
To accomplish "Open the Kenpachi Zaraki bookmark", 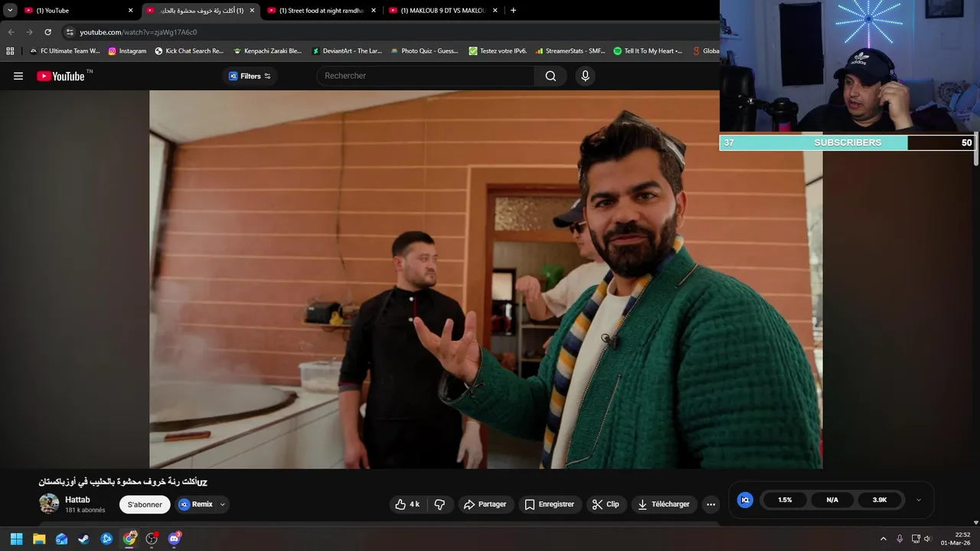I will pyautogui.click(x=267, y=51).
